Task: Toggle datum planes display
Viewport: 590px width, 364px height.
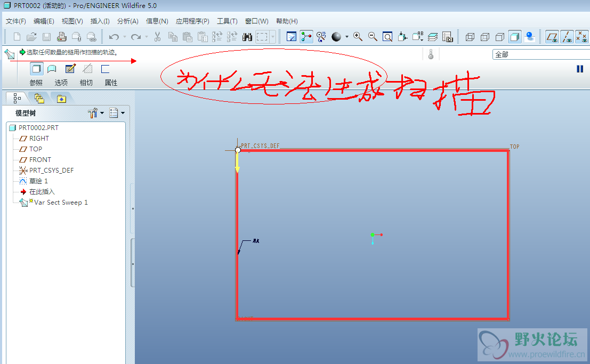Action: (552, 37)
